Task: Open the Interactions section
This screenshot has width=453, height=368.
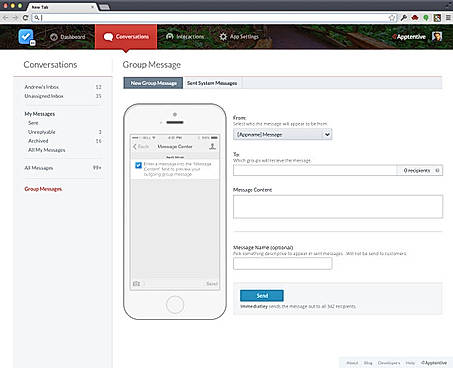Action: click(x=185, y=37)
